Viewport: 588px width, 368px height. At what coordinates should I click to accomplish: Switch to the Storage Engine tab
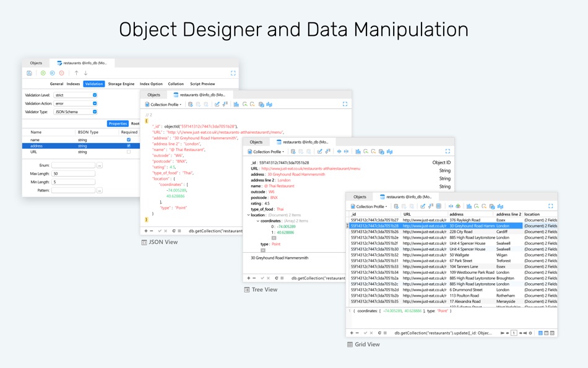pyautogui.click(x=121, y=84)
